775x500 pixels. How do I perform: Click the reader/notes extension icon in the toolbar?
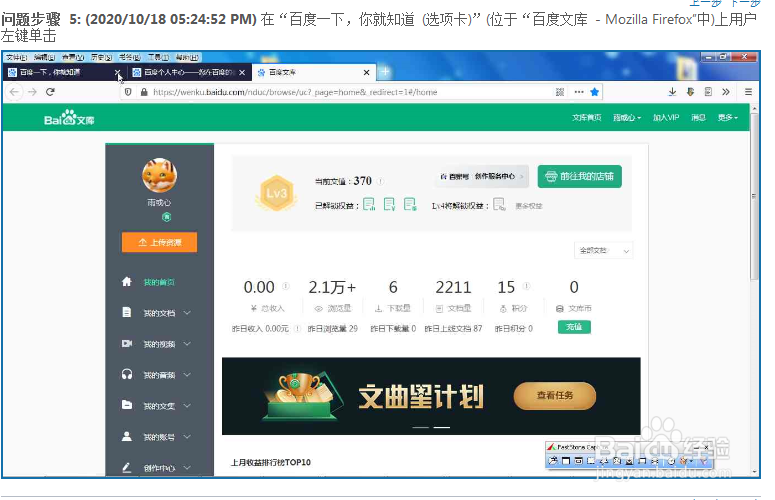(x=708, y=92)
